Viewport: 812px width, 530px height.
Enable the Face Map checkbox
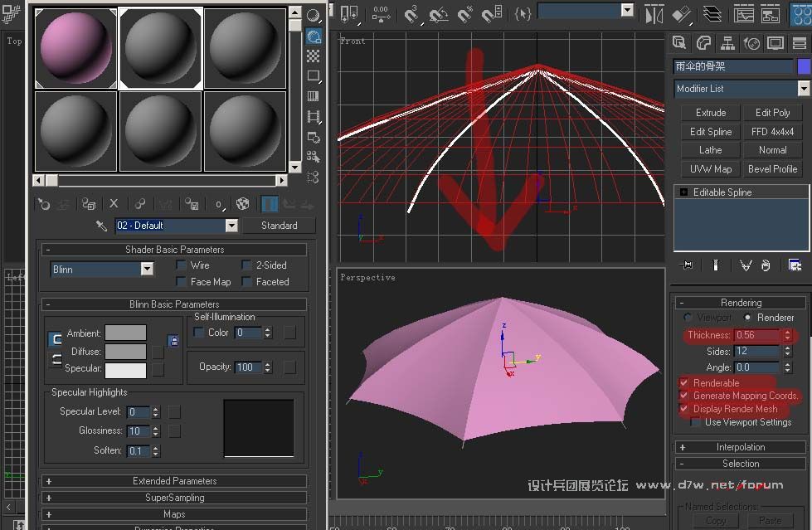pyautogui.click(x=181, y=281)
